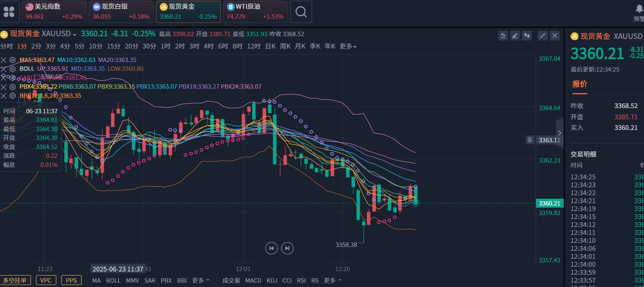Open the search magnifier icon
This screenshot has height=287, width=644.
pos(301,12)
